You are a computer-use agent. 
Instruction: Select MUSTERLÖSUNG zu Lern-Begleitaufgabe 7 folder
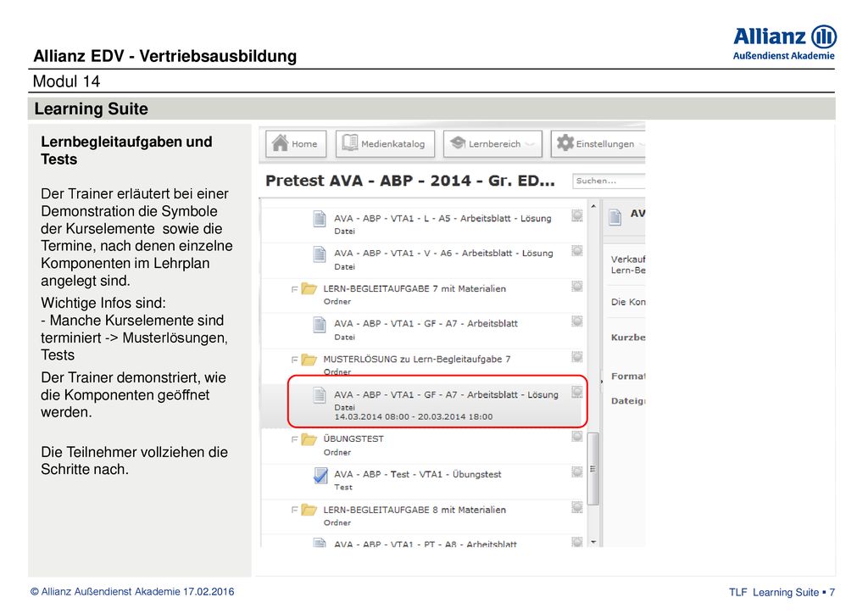coord(417,360)
